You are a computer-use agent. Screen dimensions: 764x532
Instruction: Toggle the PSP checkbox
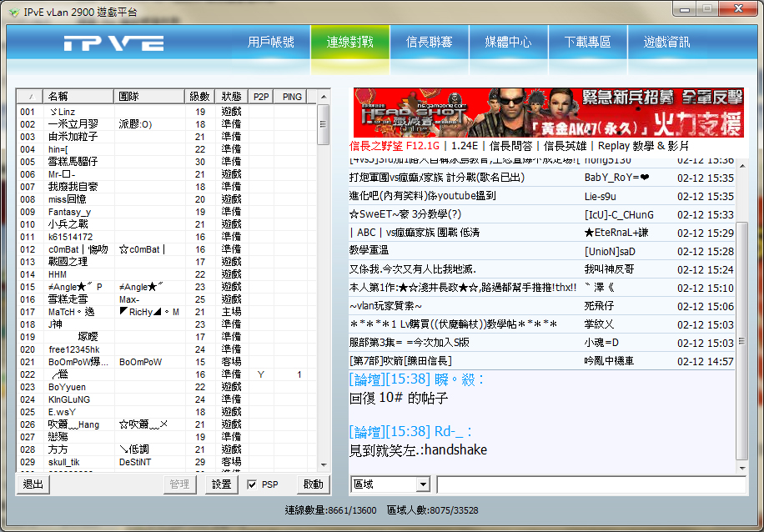coord(253,484)
